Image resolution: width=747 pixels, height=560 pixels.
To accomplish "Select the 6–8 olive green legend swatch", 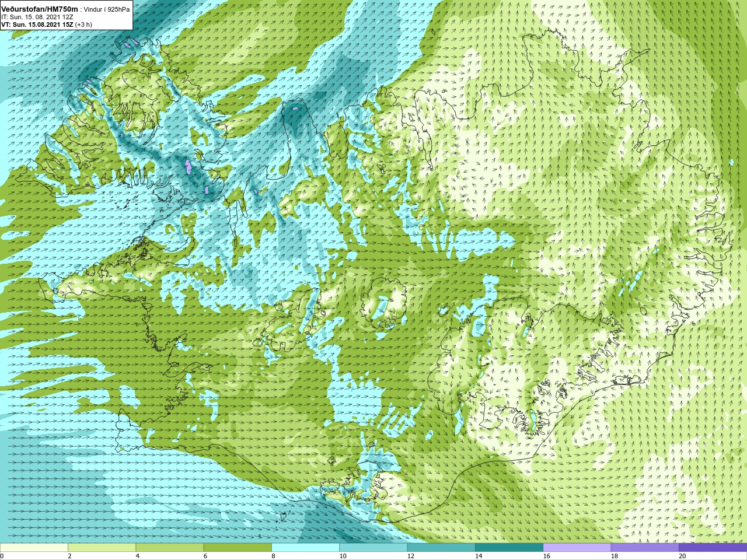I will [238, 548].
